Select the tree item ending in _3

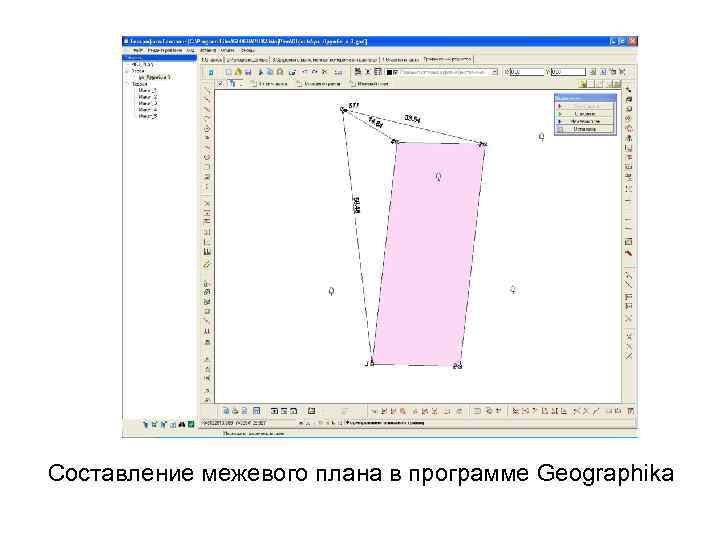pyautogui.click(x=147, y=103)
